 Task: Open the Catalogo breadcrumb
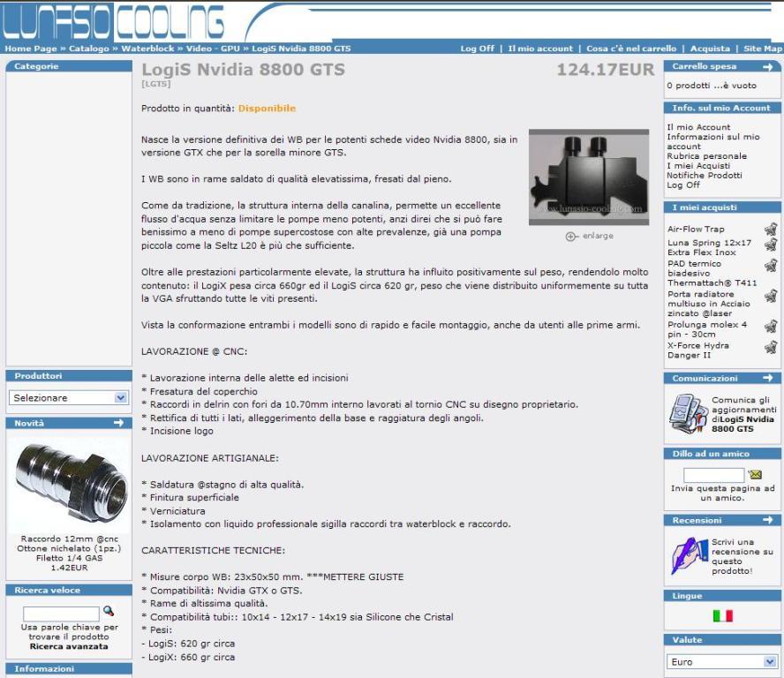coord(89,49)
